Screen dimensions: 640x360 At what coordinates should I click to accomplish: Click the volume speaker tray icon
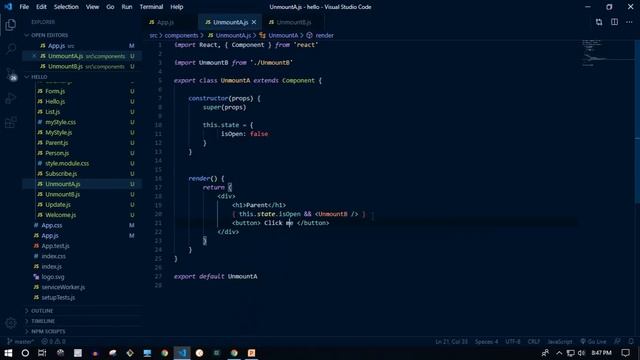581,353
